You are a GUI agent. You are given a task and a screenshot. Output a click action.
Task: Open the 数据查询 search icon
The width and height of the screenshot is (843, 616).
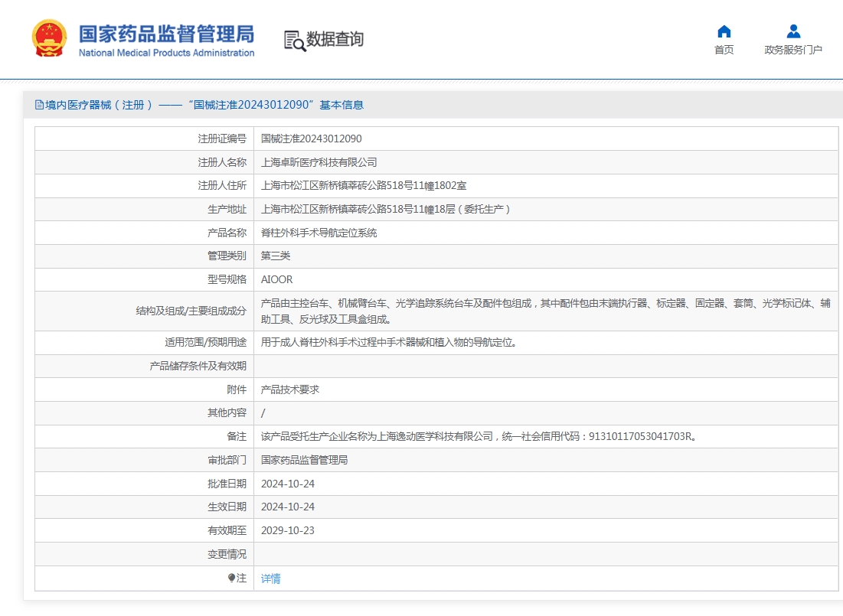pyautogui.click(x=295, y=41)
